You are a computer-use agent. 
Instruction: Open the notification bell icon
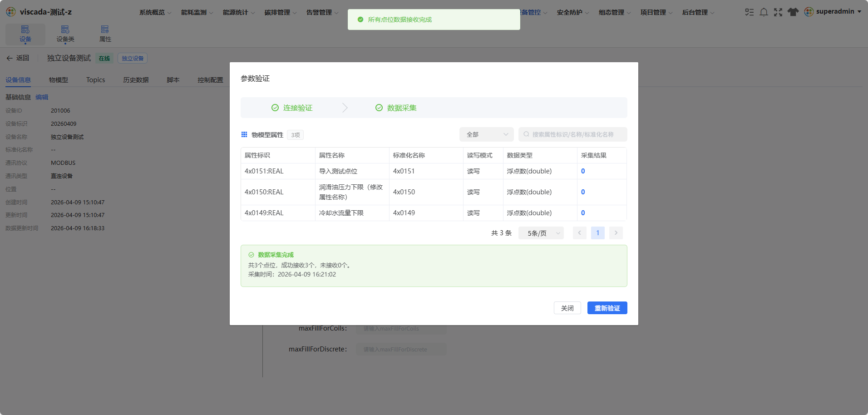click(764, 12)
